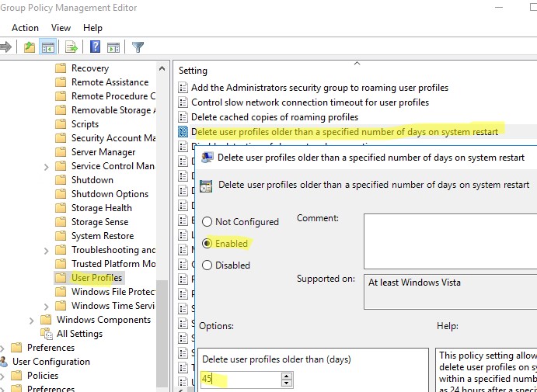Select Add the Administrators security group setting
Viewport: 537px width, 392px height.
[x=319, y=88]
